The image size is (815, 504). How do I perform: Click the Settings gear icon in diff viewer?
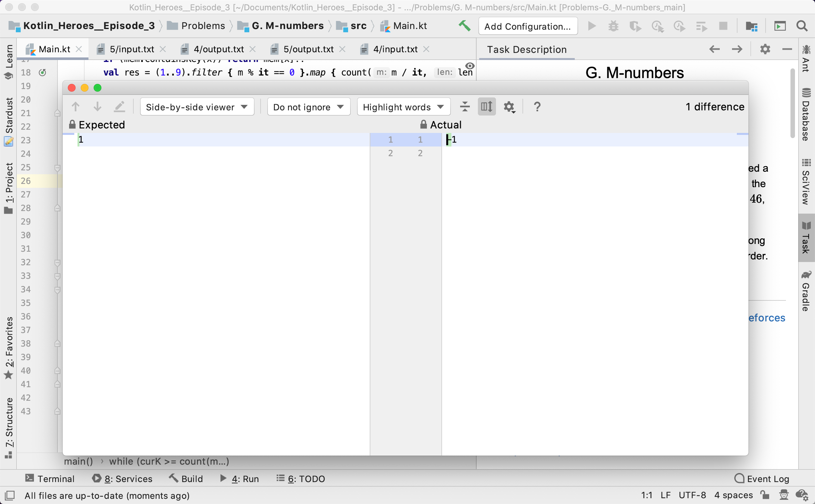point(510,106)
